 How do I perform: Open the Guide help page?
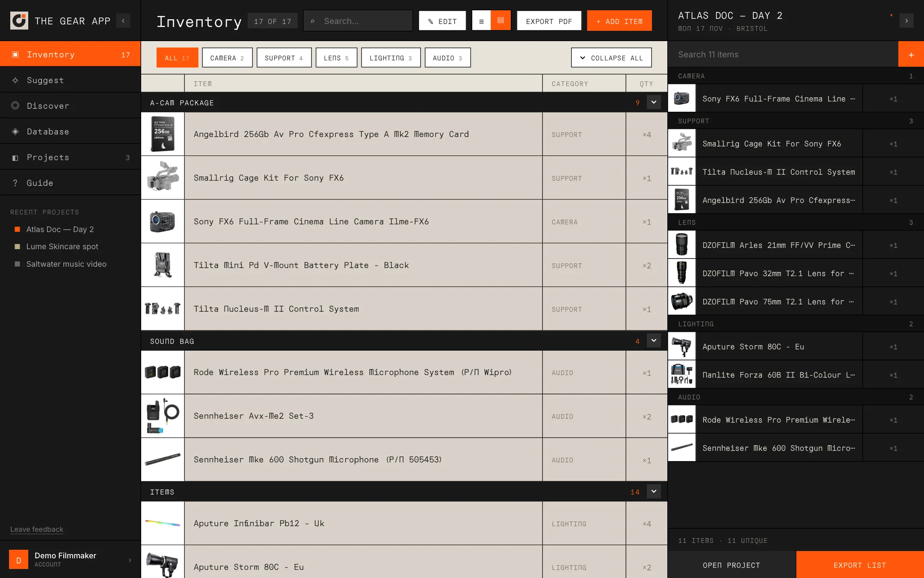pyautogui.click(x=70, y=183)
